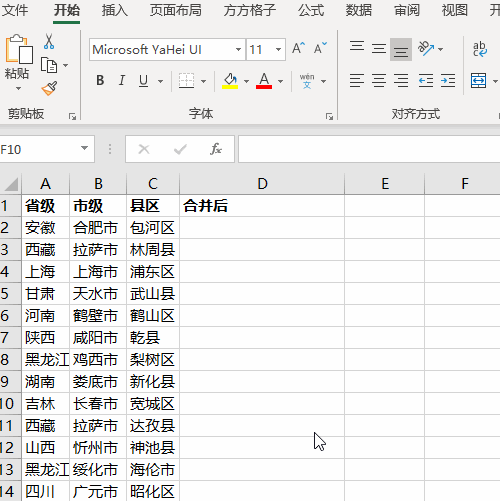The image size is (500, 501).
Task: Select cell containing 林周县
Action: click(x=153, y=250)
